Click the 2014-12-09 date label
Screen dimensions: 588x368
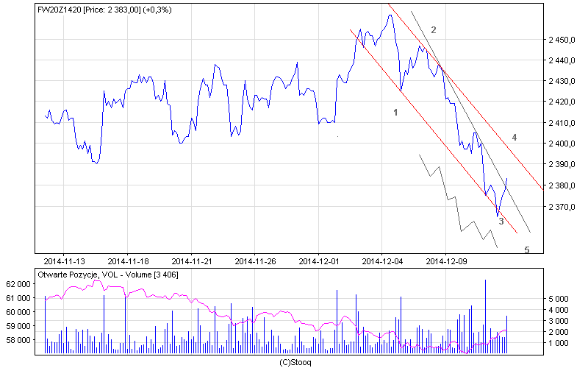[446, 261]
